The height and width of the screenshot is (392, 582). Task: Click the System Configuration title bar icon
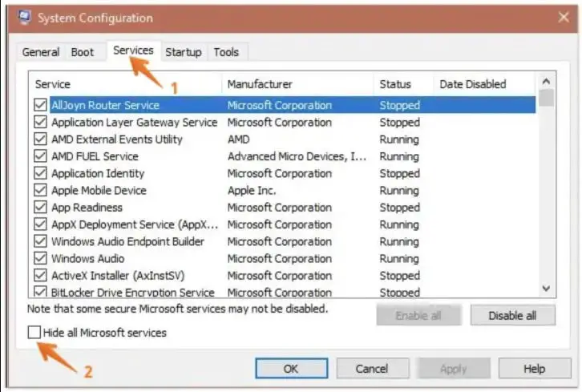pyautogui.click(x=25, y=17)
